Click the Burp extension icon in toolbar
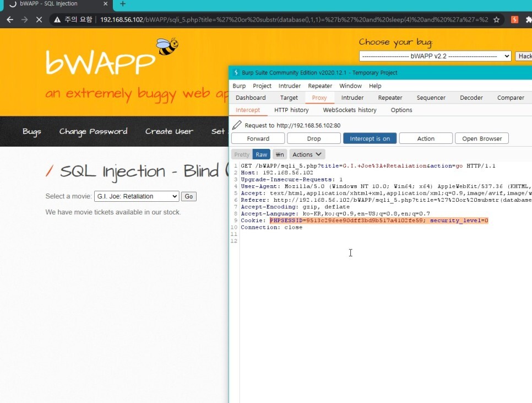This screenshot has width=532, height=403. tap(514, 20)
